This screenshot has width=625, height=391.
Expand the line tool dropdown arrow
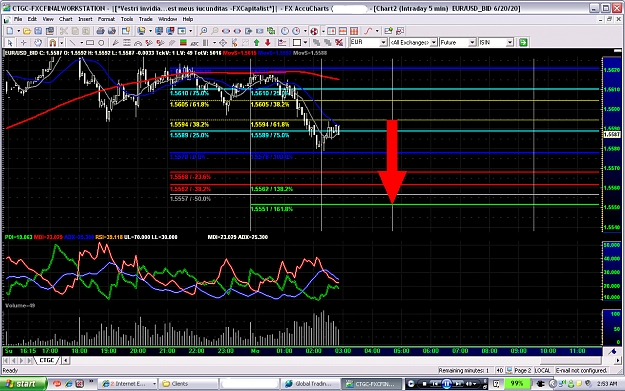click(x=81, y=42)
